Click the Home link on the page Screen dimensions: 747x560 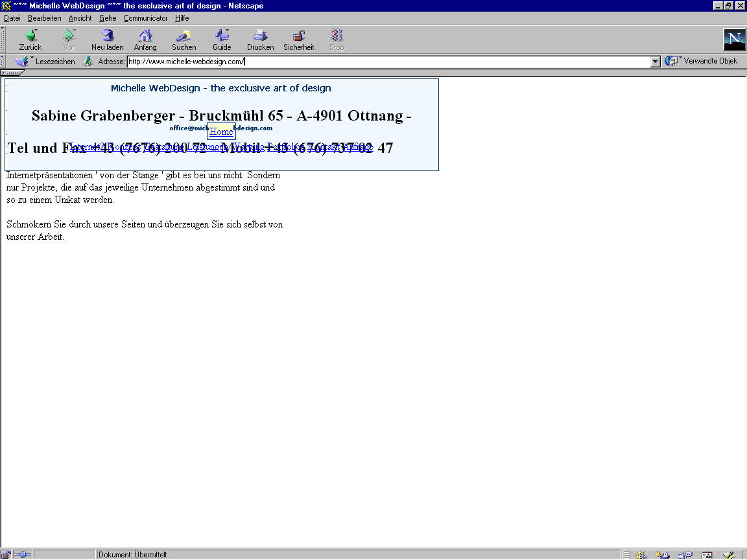click(x=221, y=132)
